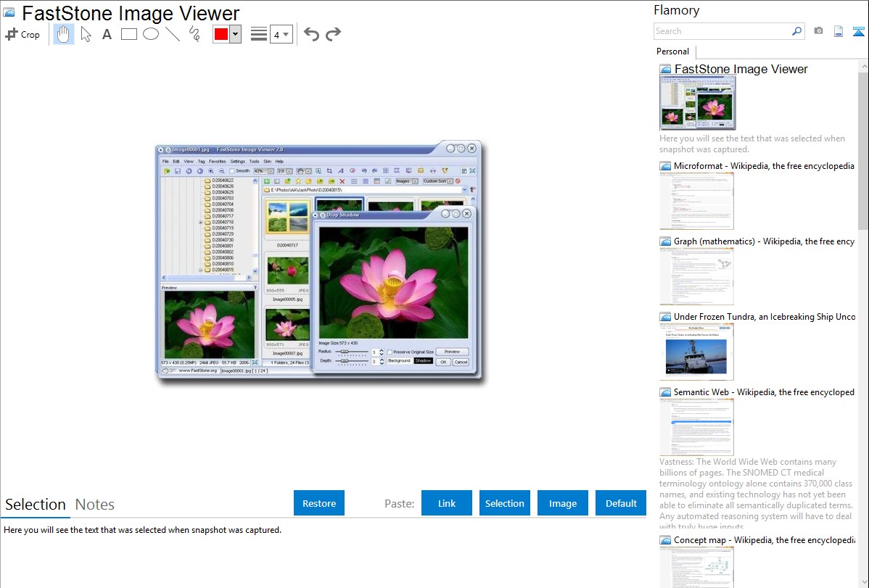Open the Selection tab
This screenshot has width=869, height=588.
click(36, 505)
